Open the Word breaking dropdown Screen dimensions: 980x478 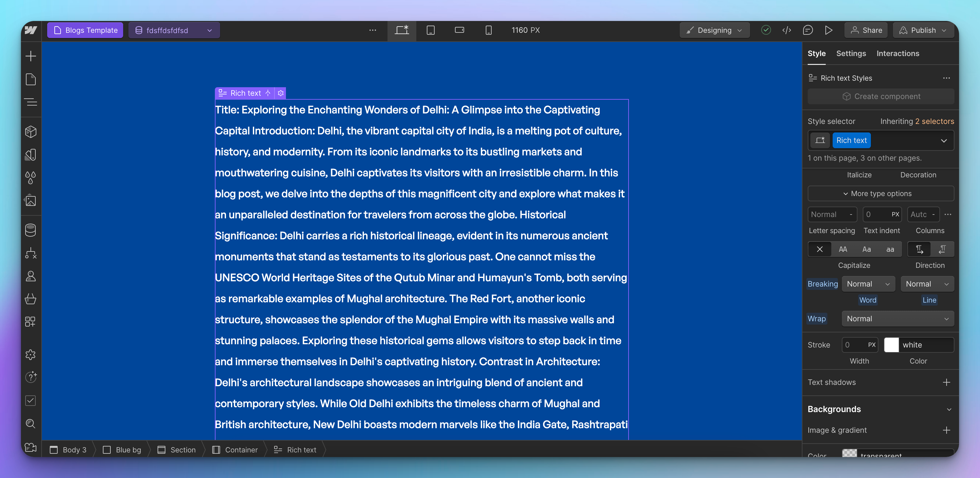click(868, 284)
